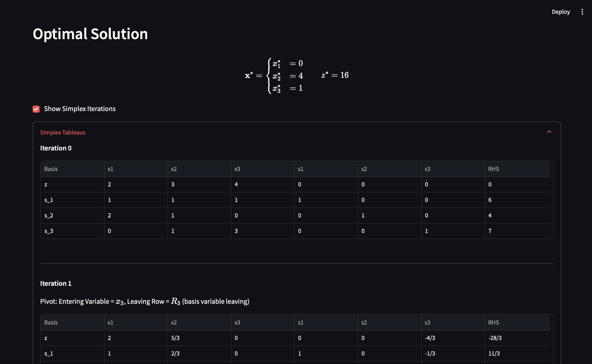592x364 pixels.
Task: Select the s_3 row label in Iteration 0
Action: pyautogui.click(x=49, y=231)
